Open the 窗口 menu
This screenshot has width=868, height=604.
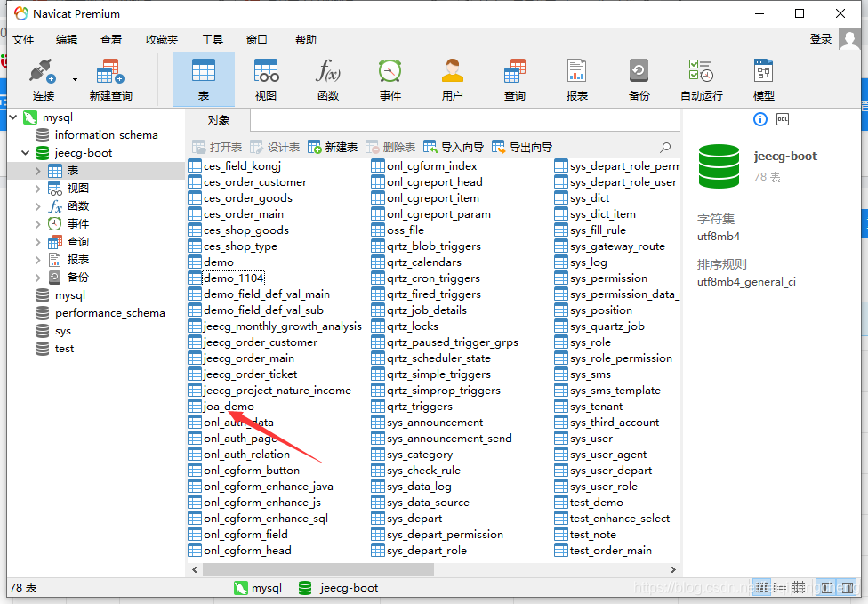(256, 39)
